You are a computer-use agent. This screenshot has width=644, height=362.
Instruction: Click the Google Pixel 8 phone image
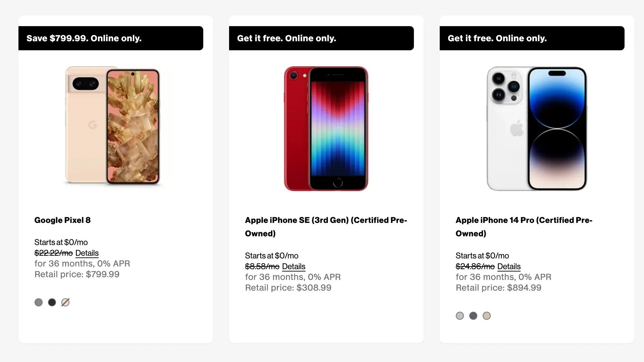[112, 126]
